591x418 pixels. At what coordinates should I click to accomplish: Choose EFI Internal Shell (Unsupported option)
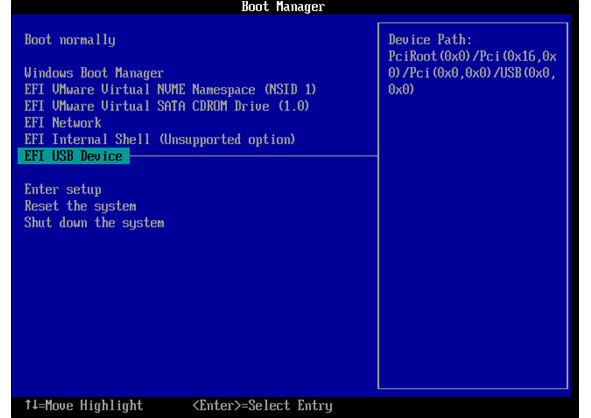click(x=160, y=139)
